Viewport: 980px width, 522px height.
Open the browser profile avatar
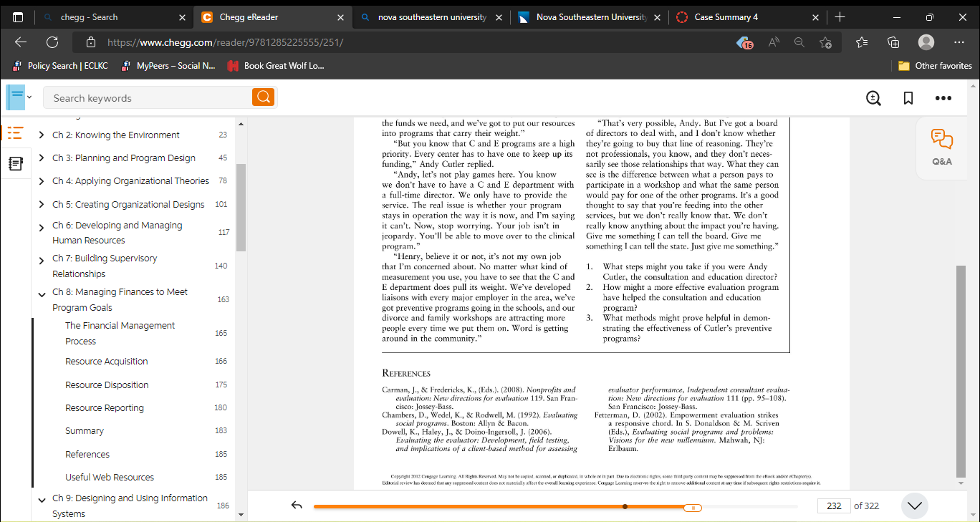(926, 42)
